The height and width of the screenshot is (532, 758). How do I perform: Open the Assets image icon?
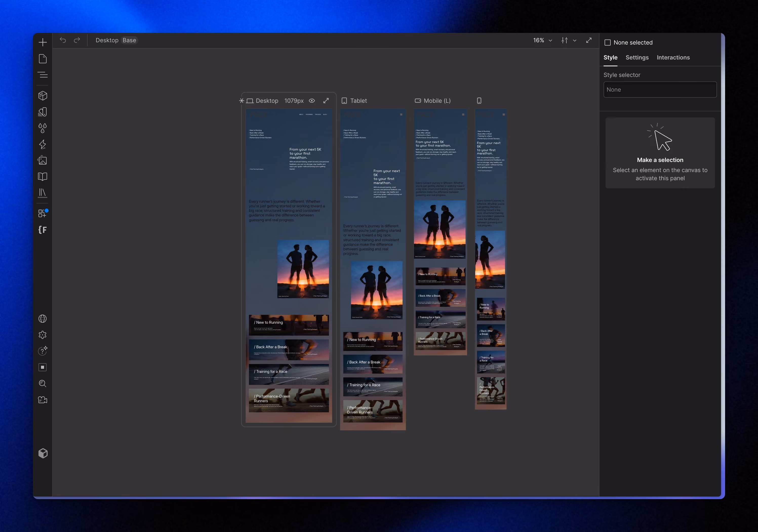[43, 160]
